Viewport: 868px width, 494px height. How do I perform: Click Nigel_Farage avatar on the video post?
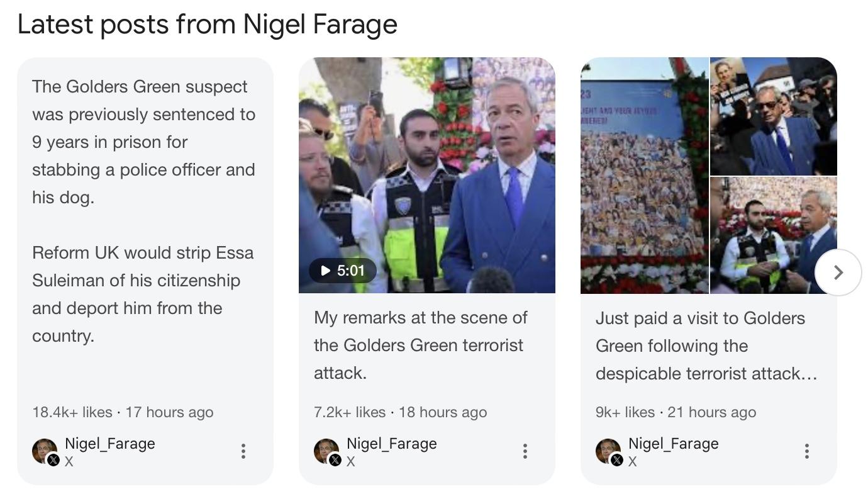pos(327,452)
